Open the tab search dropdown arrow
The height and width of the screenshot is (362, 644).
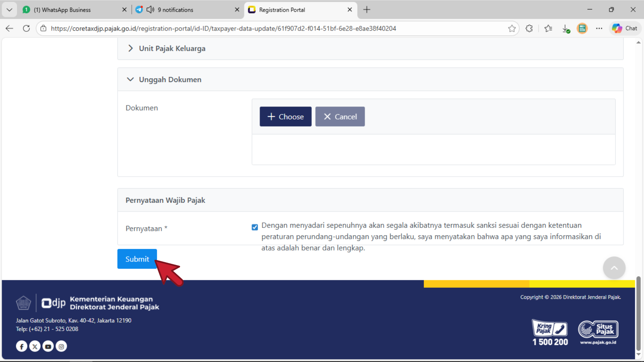[9, 10]
